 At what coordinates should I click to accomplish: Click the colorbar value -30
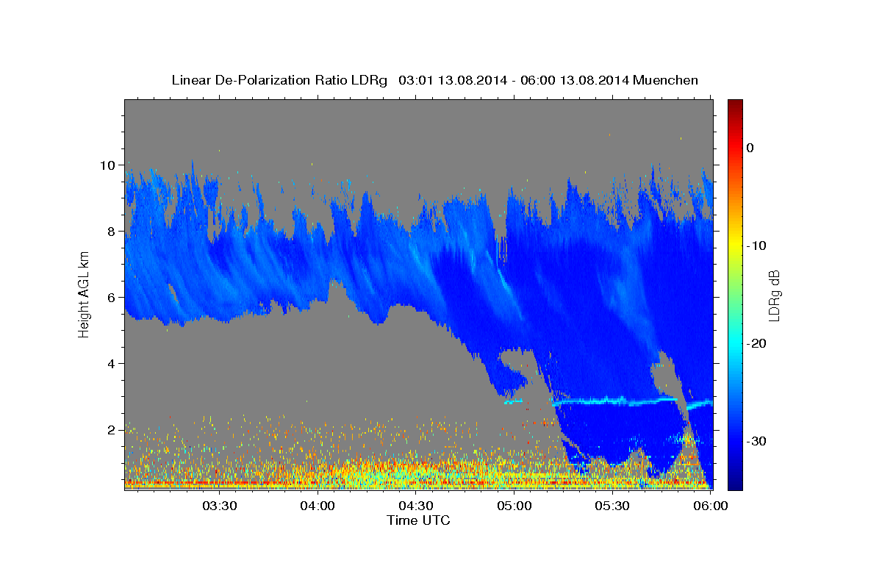[757, 441]
